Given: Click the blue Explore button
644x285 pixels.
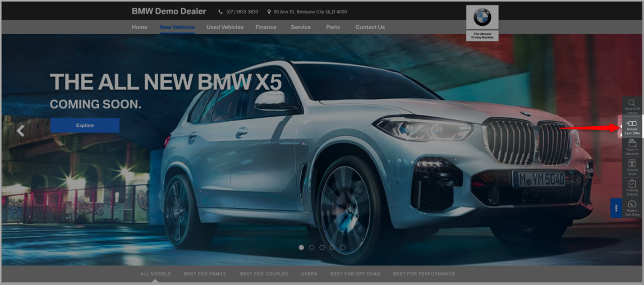Looking at the screenshot, I should pyautogui.click(x=85, y=125).
